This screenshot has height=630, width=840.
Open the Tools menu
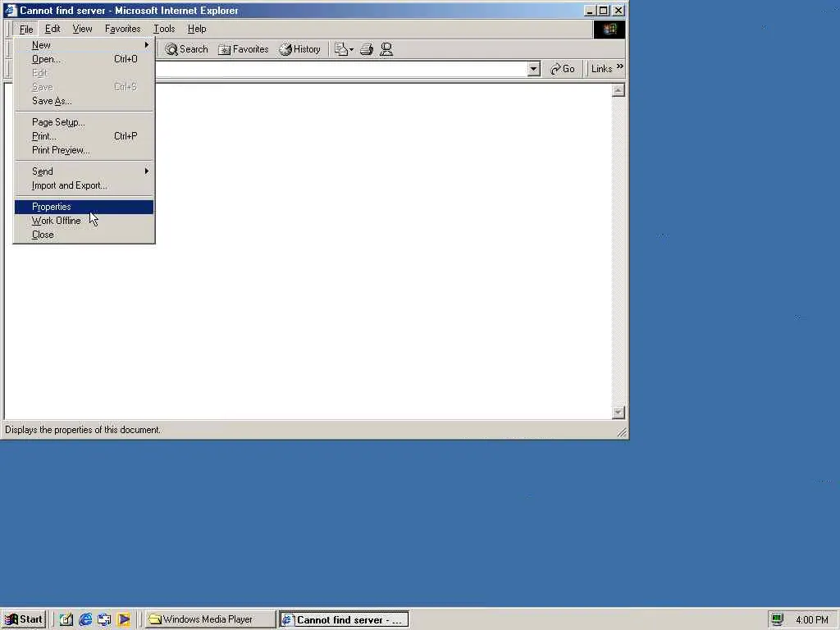pos(164,29)
